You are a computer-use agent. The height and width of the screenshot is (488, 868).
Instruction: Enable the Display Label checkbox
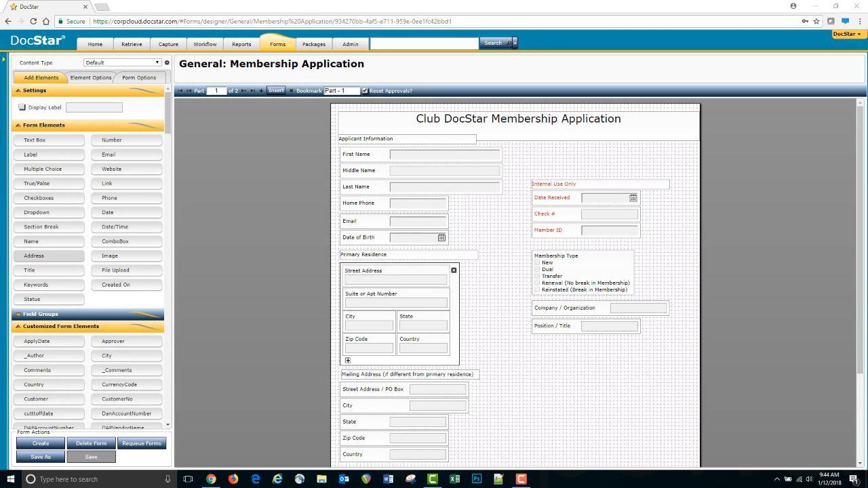tap(22, 107)
